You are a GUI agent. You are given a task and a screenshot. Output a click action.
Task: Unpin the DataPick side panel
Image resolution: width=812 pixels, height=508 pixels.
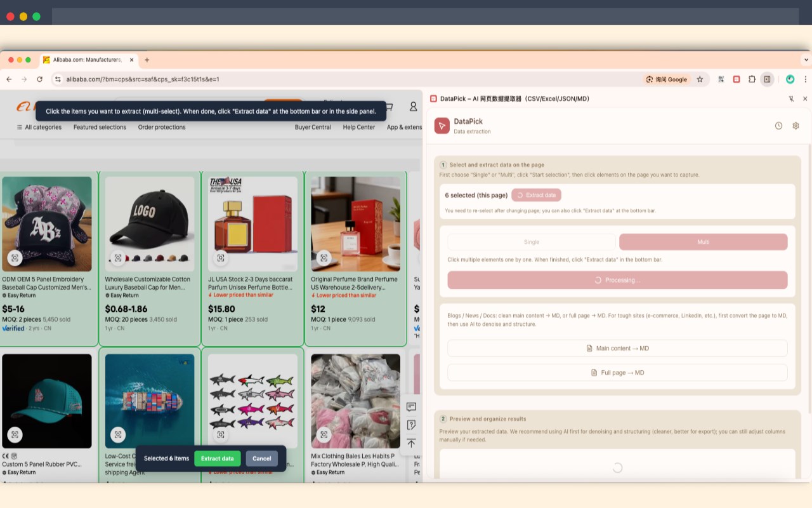coord(791,99)
